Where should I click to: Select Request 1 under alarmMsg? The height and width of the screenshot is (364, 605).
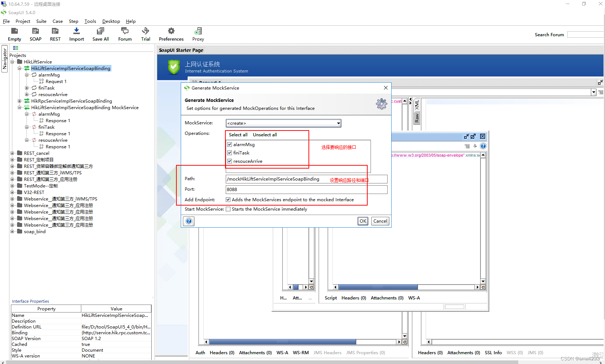click(56, 82)
